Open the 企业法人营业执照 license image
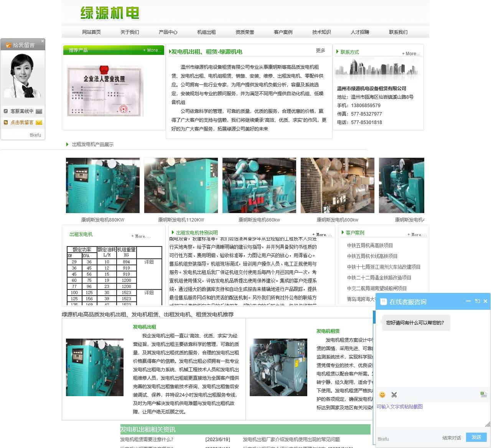 click(x=105, y=91)
